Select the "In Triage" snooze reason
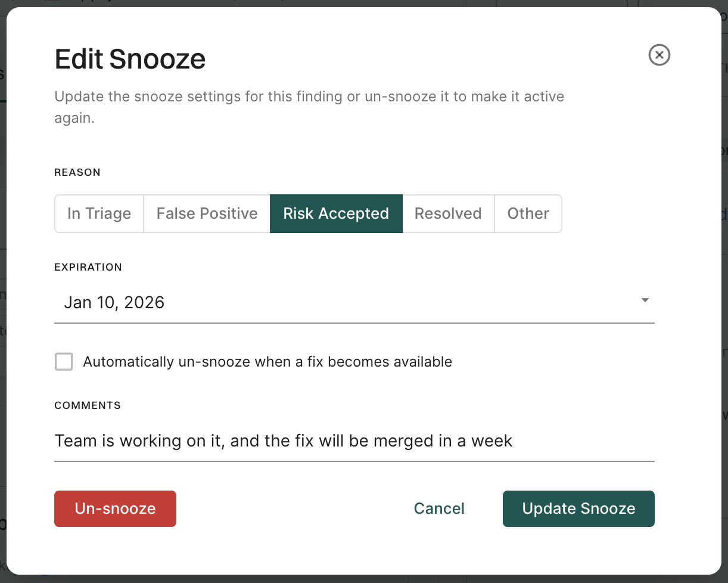The image size is (728, 583). 98,213
